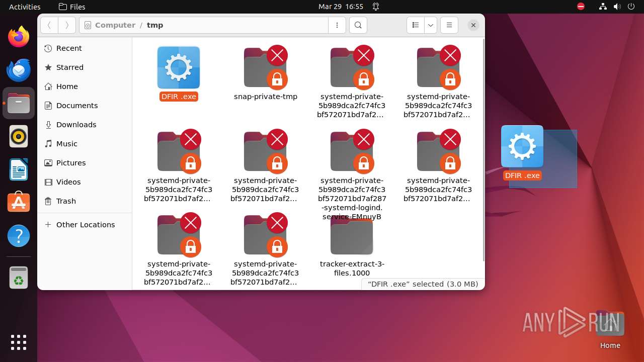
Task: Close the Files window
Action: pos(473,25)
